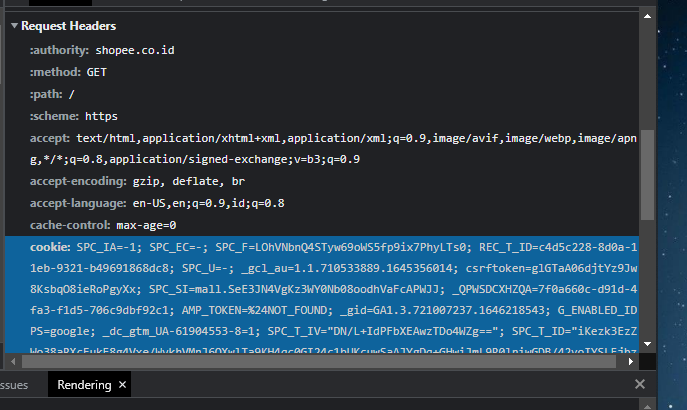687x410 pixels.
Task: Select the :scheme header name
Action: pos(54,116)
